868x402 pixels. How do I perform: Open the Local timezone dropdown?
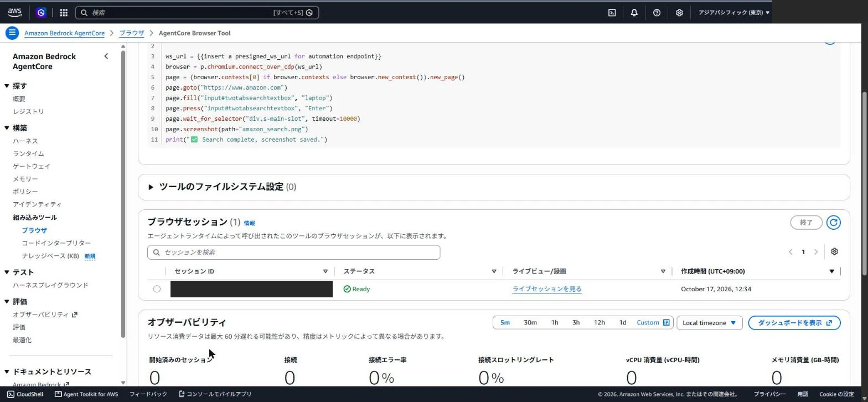tap(709, 323)
